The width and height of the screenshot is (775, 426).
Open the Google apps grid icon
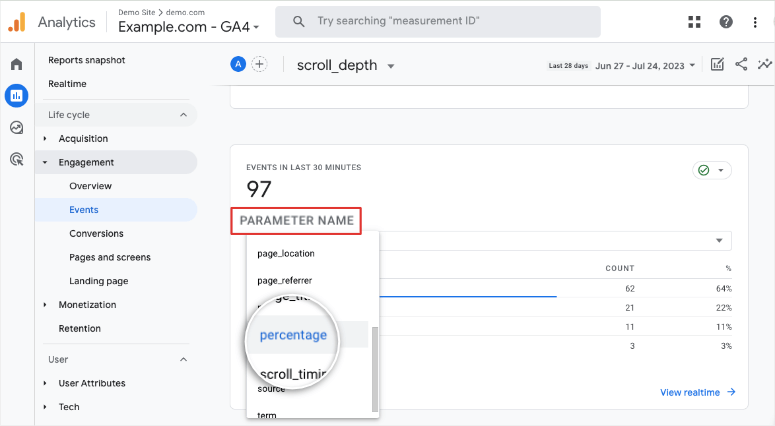tap(694, 22)
